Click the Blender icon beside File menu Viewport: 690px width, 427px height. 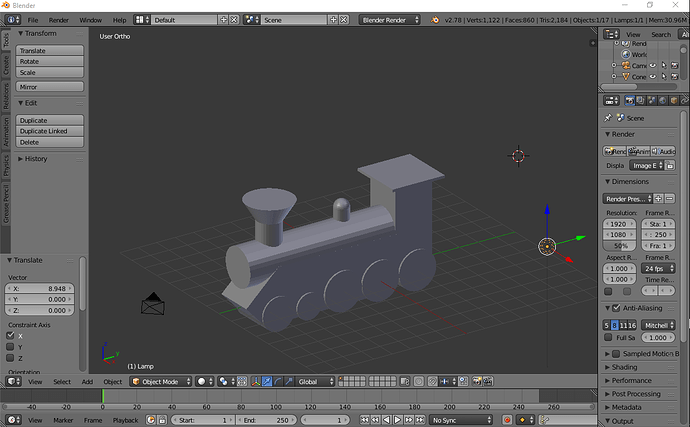click(10, 20)
